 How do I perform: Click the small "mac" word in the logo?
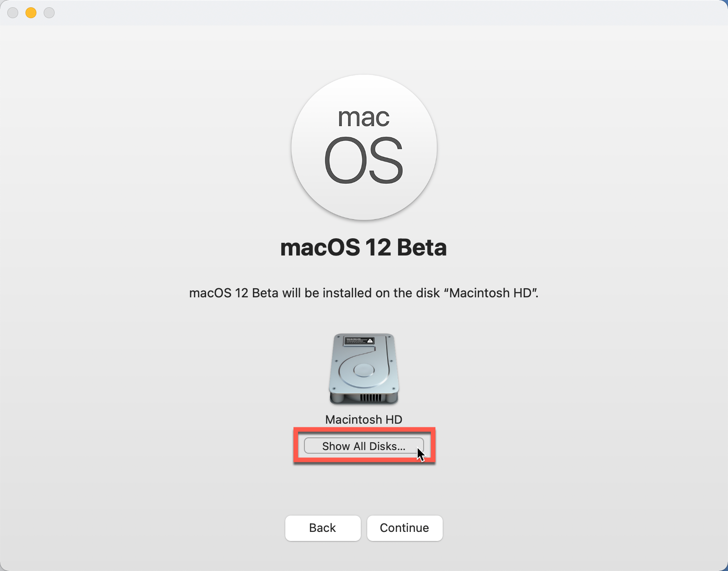coord(364,118)
